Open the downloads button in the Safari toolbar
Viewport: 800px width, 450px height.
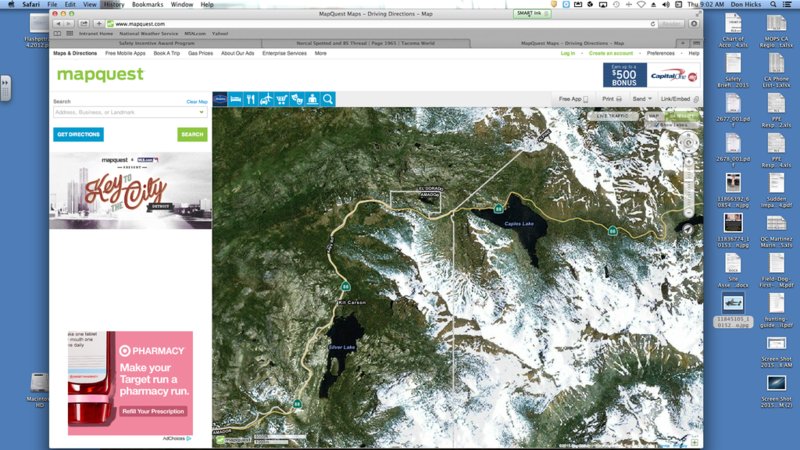click(x=694, y=24)
